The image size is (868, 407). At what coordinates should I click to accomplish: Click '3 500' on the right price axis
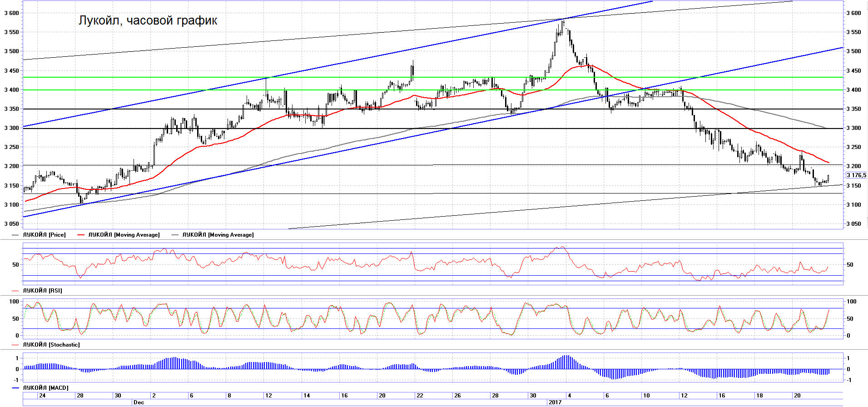click(853, 51)
